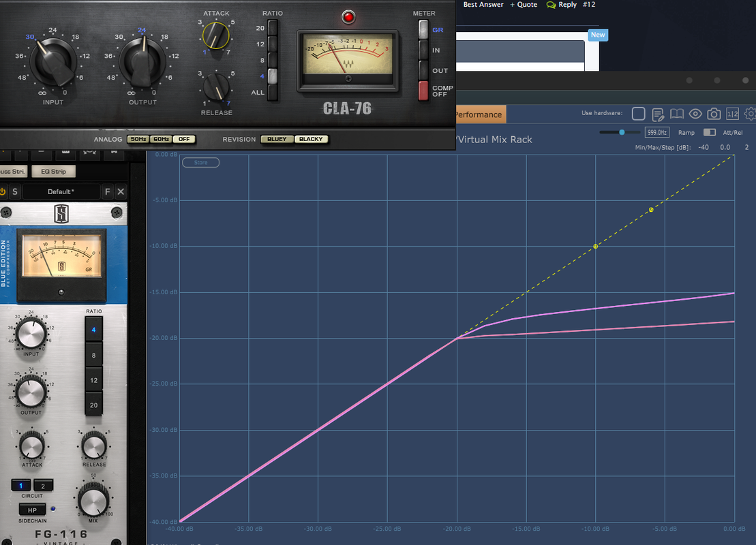Click the F button on module header
This screenshot has width=756, height=545.
pyautogui.click(x=108, y=192)
